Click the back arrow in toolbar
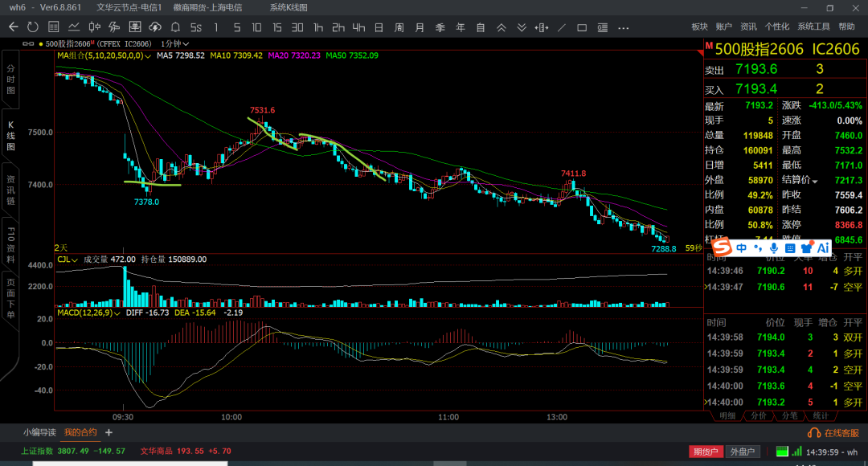The image size is (868, 466). click(13, 27)
